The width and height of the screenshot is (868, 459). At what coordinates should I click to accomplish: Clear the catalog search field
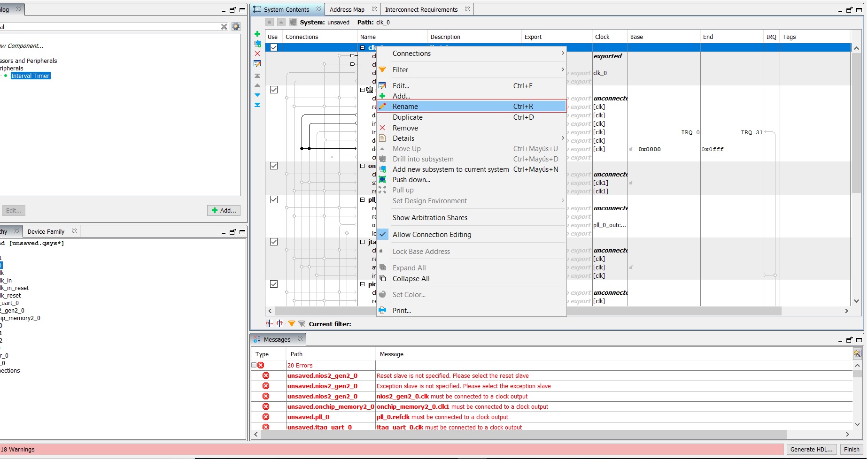(x=224, y=27)
